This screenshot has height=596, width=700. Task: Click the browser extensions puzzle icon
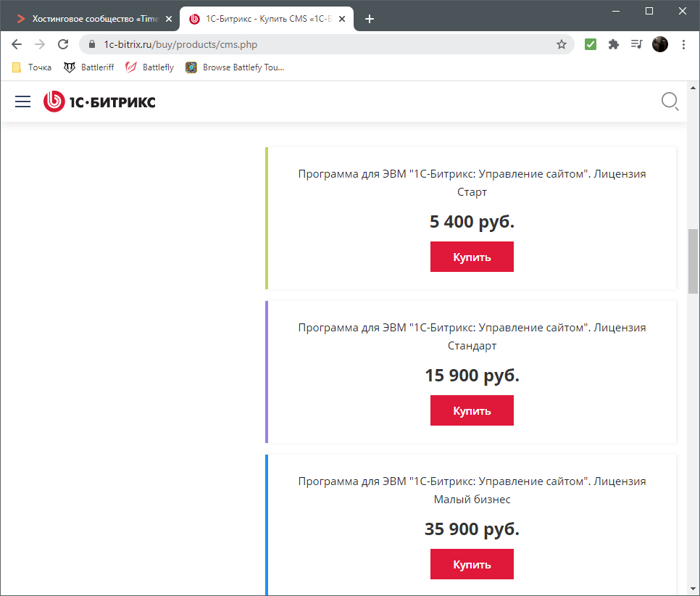pos(614,44)
